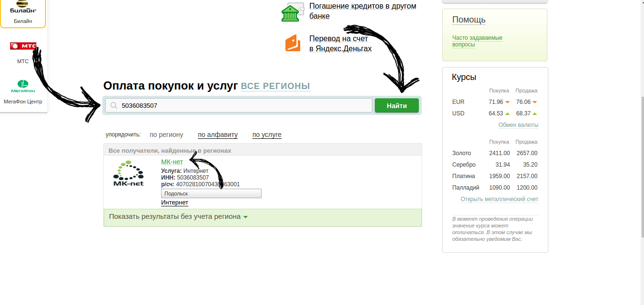644x305 pixels.
Task: Click the USD sell rate 68.37
Action: pyautogui.click(x=524, y=113)
